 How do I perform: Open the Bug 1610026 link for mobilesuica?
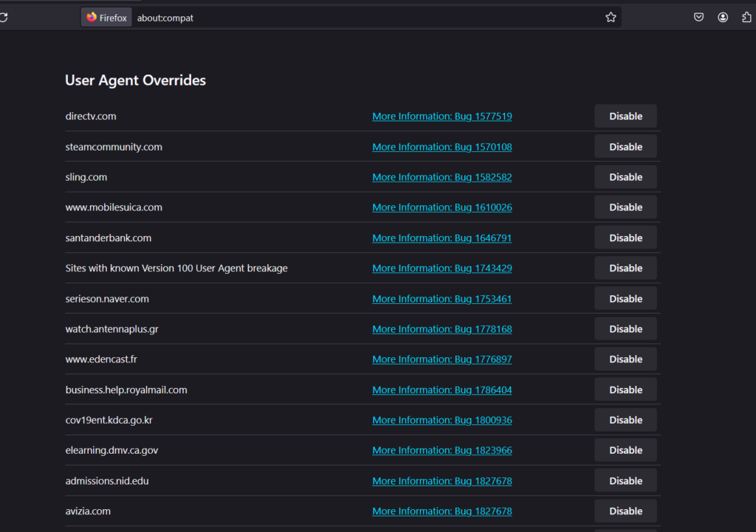(441, 207)
